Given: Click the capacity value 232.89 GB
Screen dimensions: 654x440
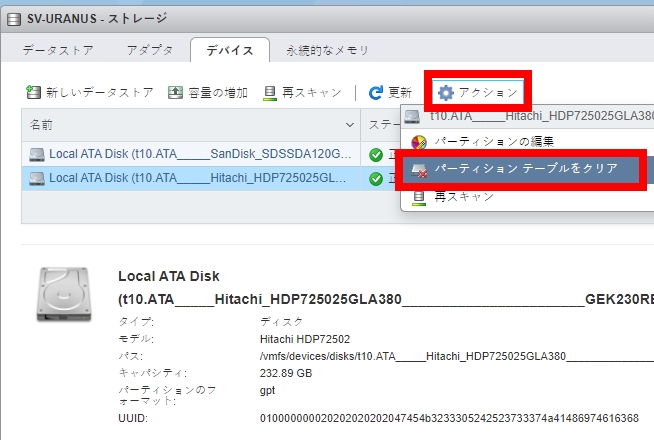Looking at the screenshot, I should coord(286,373).
